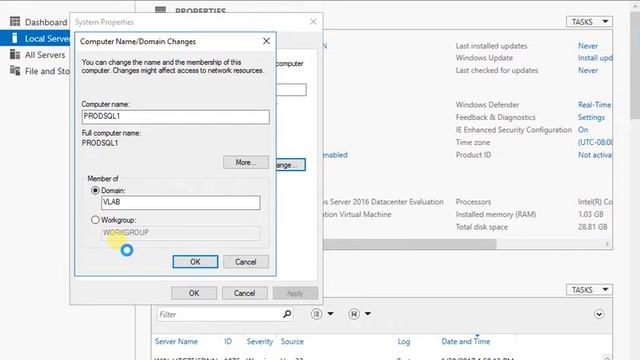Viewport: 640px width, 360px height.
Task: Click Cancel in System Properties window
Action: pos(244,293)
